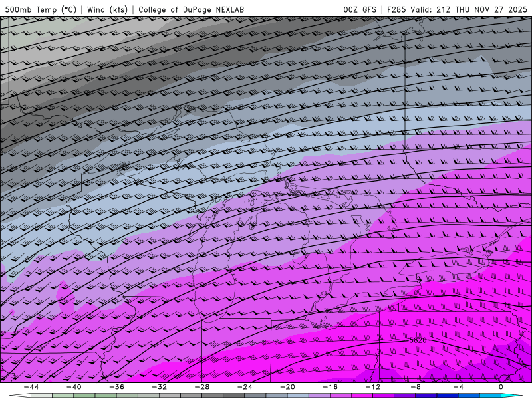Click the "−16" legend value

(330, 387)
